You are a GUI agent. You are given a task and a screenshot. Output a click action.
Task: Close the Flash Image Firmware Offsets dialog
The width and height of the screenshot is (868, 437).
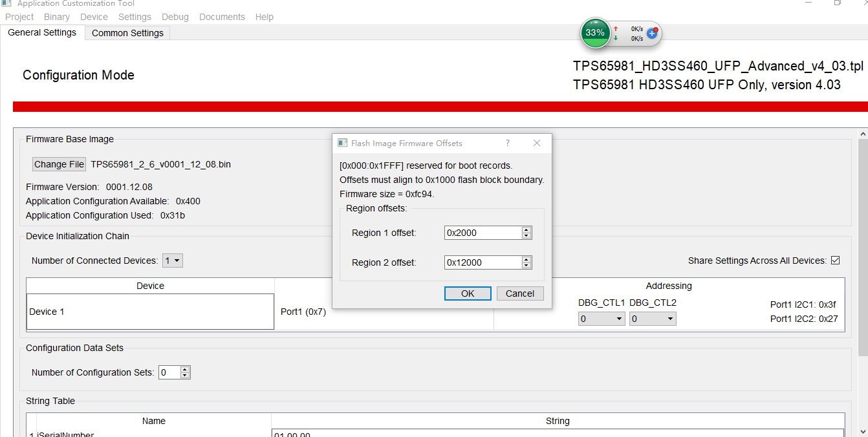pyautogui.click(x=536, y=143)
